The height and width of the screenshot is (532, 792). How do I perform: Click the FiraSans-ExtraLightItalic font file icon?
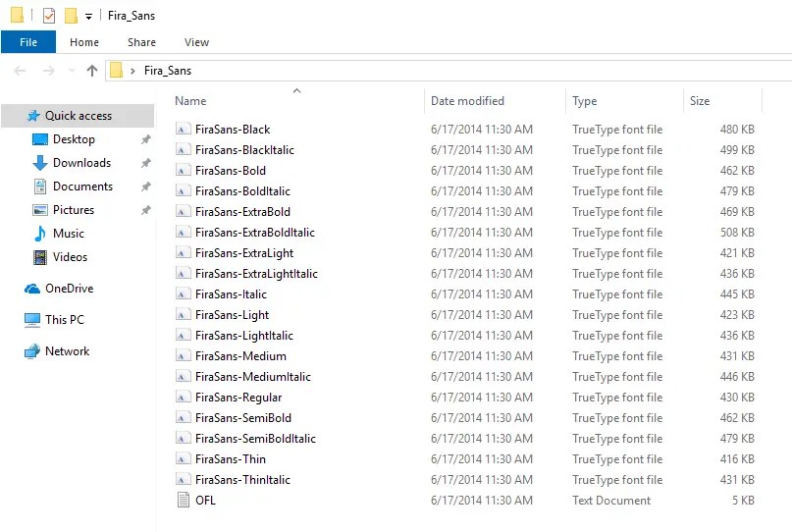tap(183, 273)
